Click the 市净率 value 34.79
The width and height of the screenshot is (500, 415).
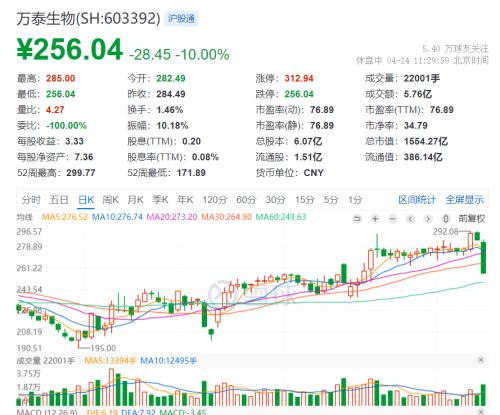click(416, 126)
